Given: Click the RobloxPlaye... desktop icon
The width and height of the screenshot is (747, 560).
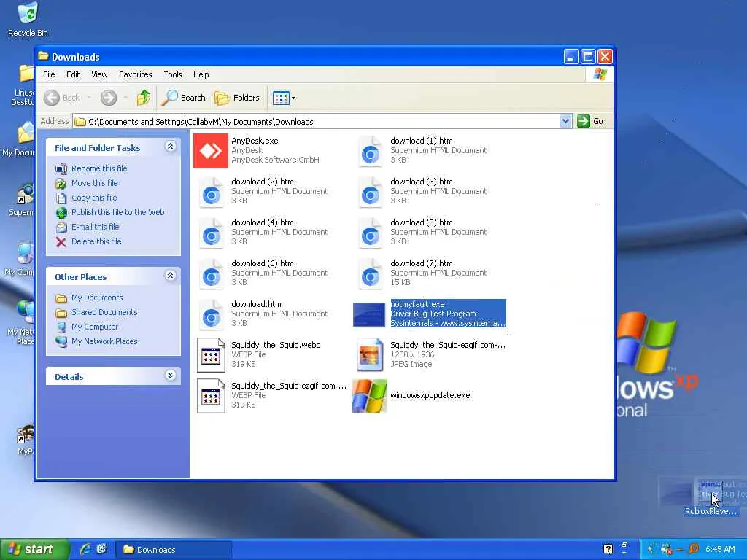Looking at the screenshot, I should (x=711, y=497).
